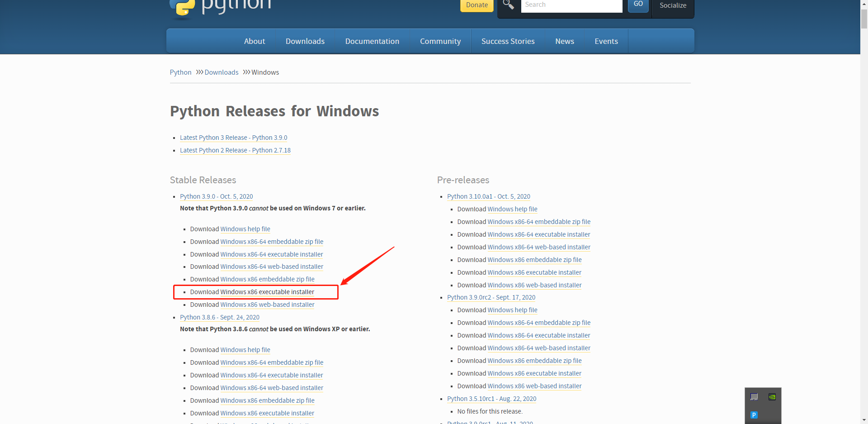Open the Python 3.8.6 - Sept. 24, 2020 release

(x=220, y=317)
